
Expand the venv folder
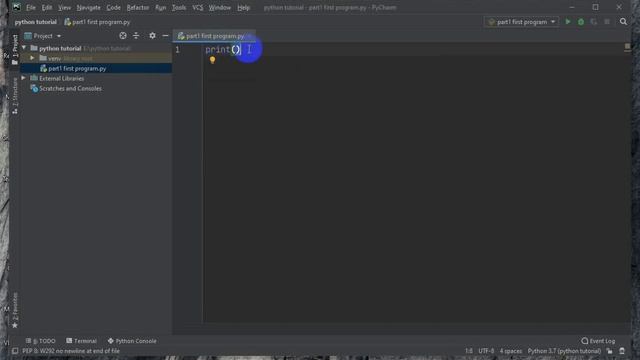tap(32, 58)
